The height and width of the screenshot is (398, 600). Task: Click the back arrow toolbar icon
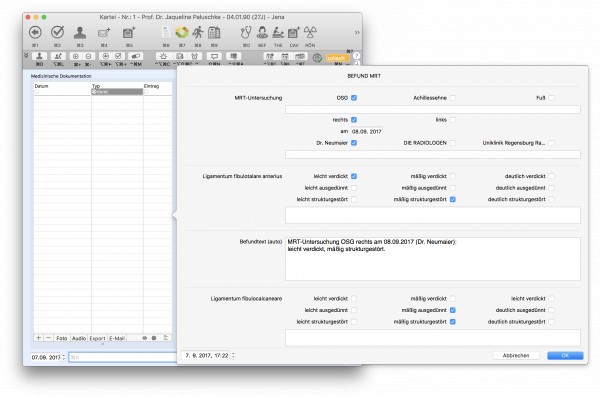[x=35, y=33]
